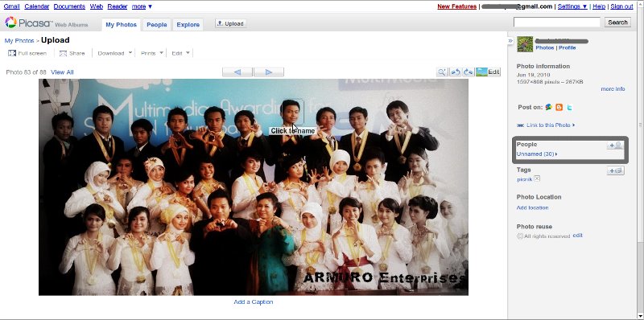Viewport: 644px width, 320px height.
Task: Add a person with People plus icon
Action: coord(615,146)
